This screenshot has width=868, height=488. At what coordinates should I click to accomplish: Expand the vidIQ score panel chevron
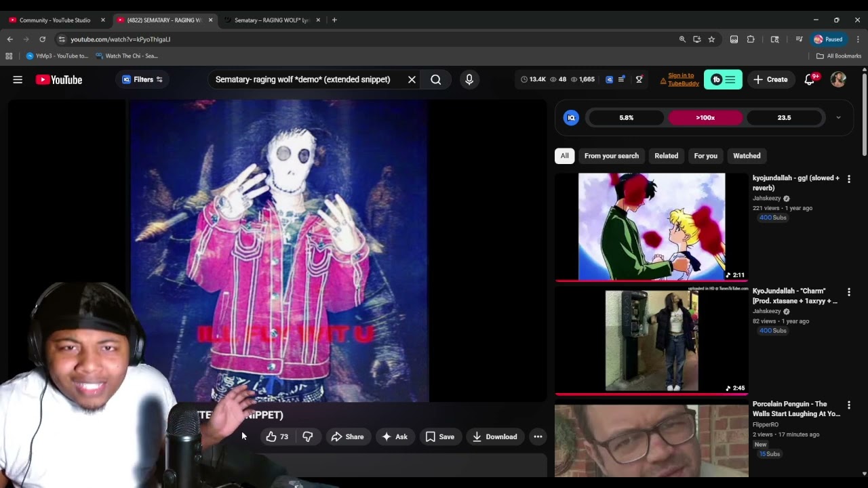838,117
